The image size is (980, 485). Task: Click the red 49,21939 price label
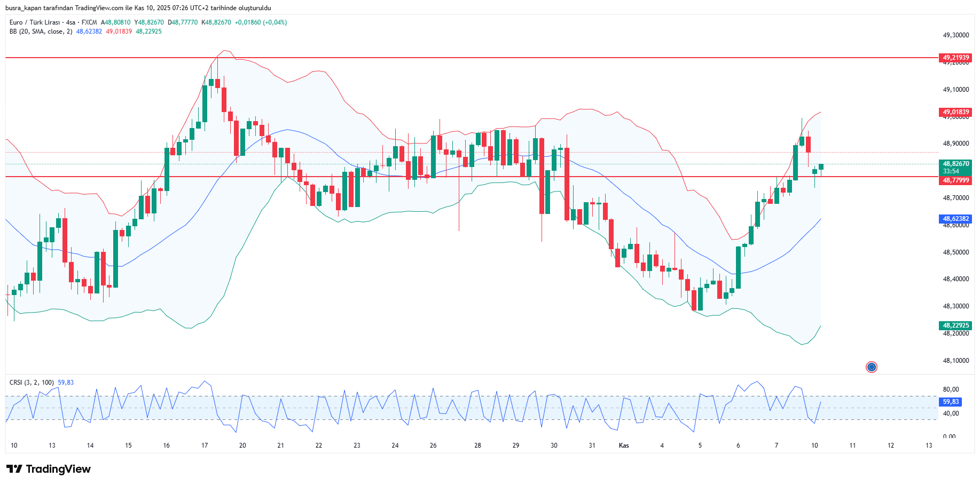pos(955,58)
